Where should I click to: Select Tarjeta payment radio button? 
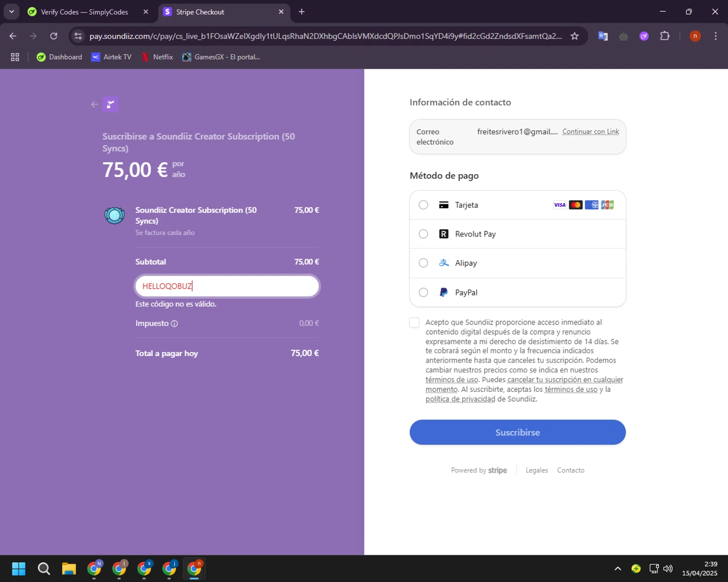(423, 205)
